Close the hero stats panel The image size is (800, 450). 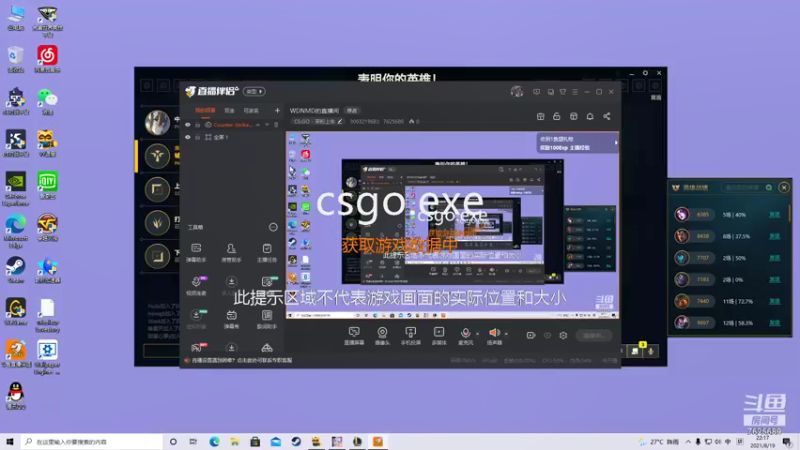[x=784, y=188]
